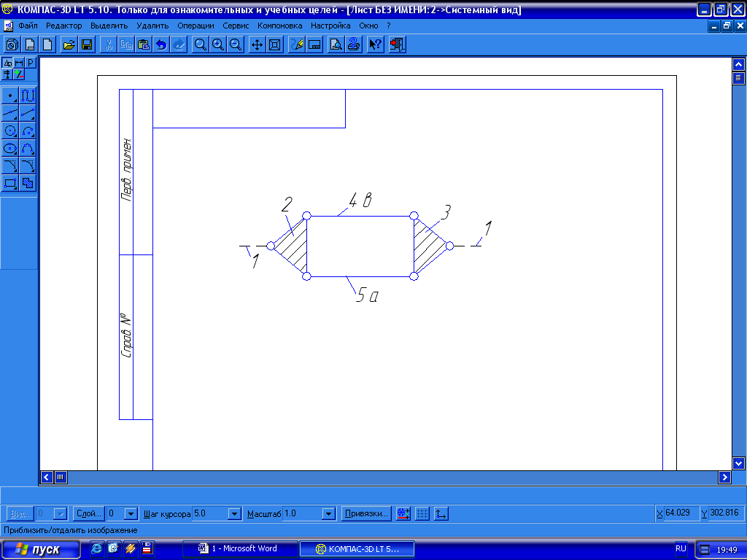This screenshot has height=560, width=747.
Task: Open the Сервис menu
Action: tap(236, 26)
